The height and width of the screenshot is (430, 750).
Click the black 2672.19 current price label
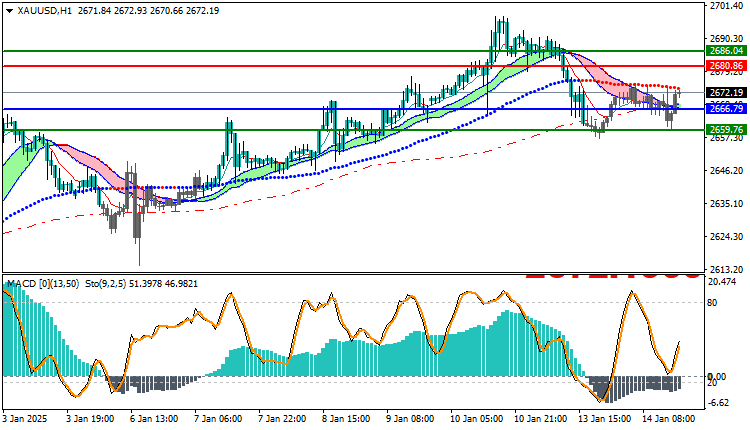(726, 92)
